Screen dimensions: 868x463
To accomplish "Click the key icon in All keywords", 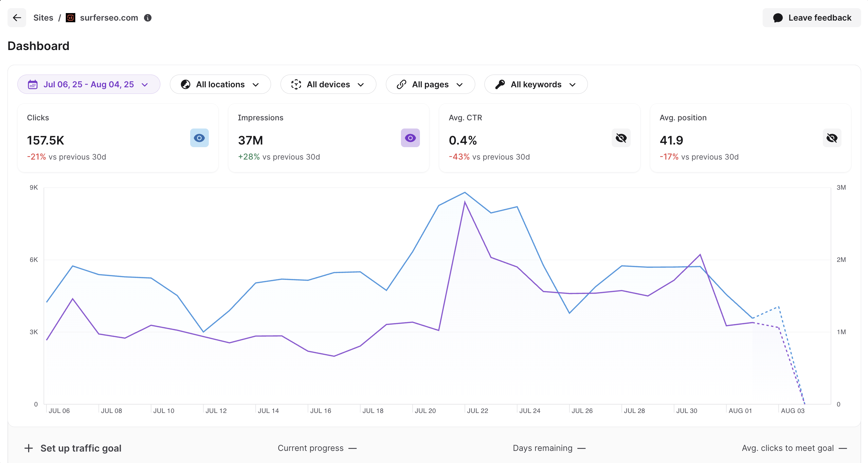I will pos(500,84).
